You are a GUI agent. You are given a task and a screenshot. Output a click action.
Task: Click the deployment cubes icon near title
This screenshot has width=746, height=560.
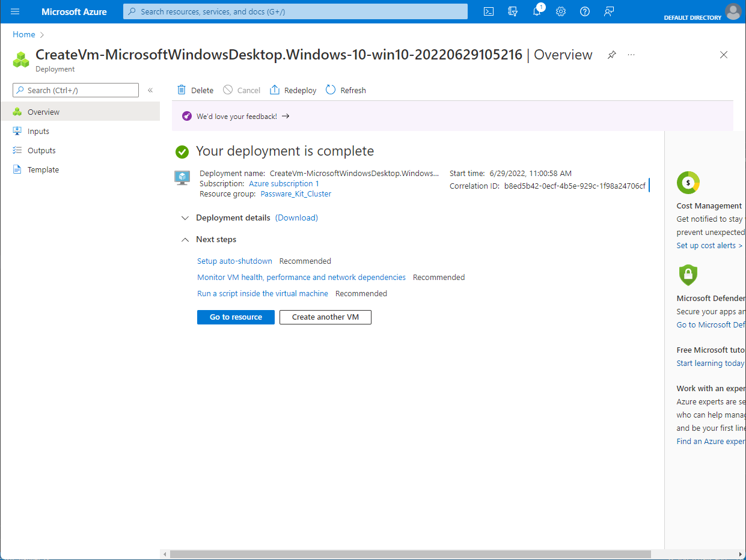(21, 59)
